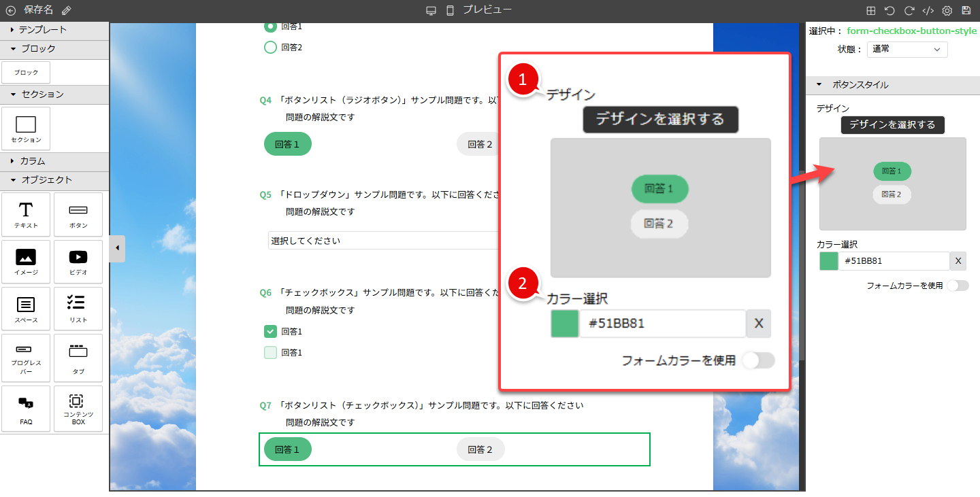Insert the Video object

(x=78, y=261)
